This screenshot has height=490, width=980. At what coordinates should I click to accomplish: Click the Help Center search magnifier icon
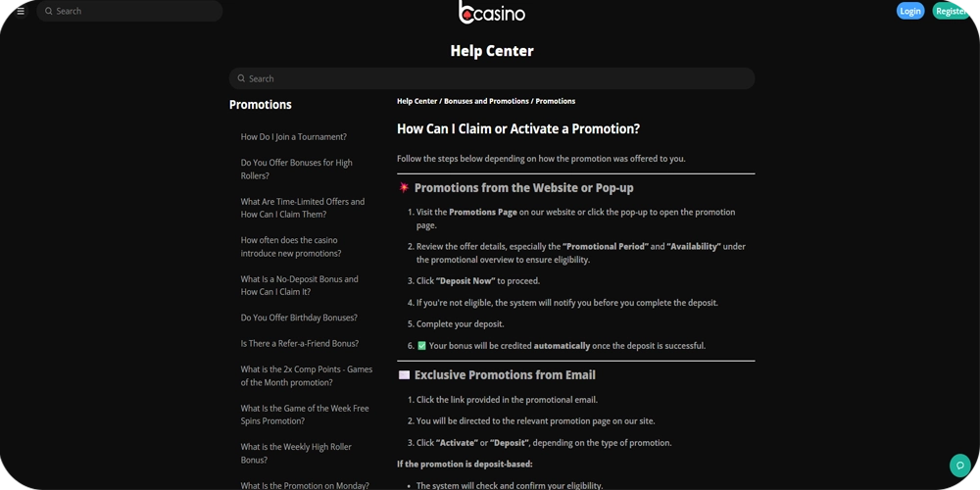pyautogui.click(x=241, y=78)
